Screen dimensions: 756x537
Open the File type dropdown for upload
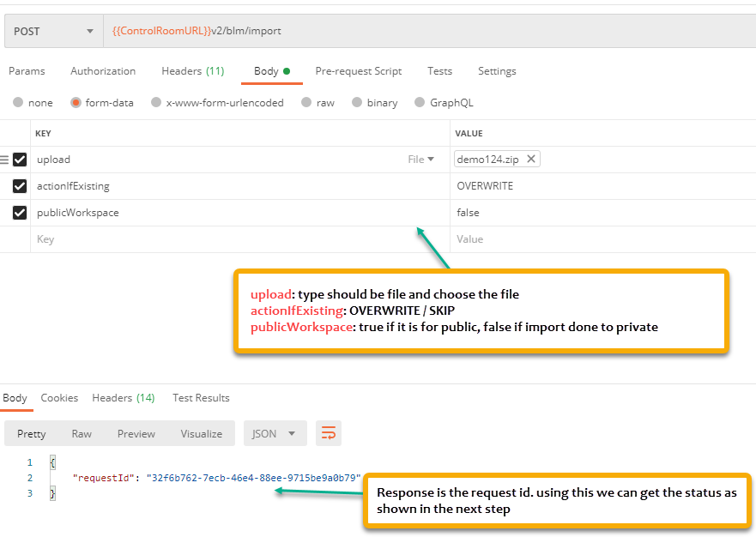[x=421, y=160]
